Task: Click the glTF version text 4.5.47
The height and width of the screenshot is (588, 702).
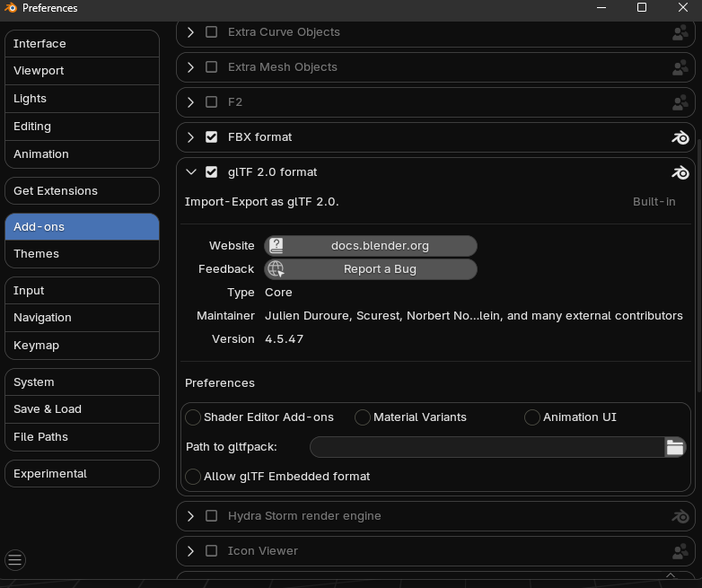Action: click(284, 339)
